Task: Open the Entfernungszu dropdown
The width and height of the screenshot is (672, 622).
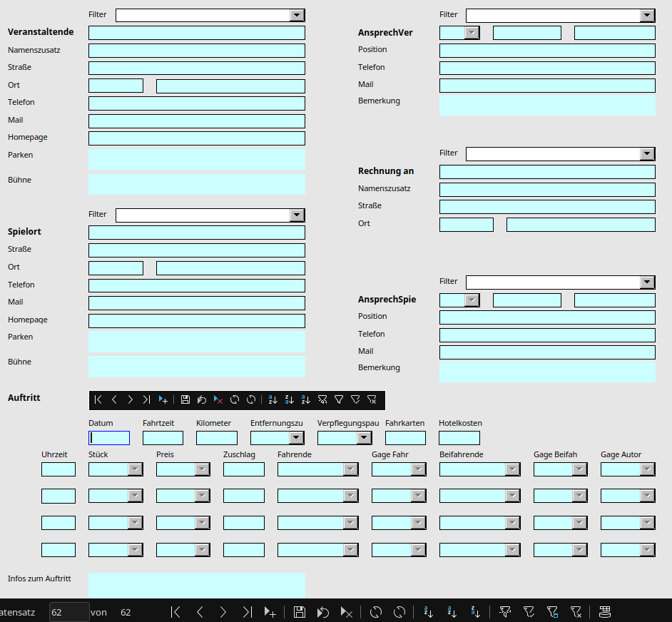Action: 296,438
